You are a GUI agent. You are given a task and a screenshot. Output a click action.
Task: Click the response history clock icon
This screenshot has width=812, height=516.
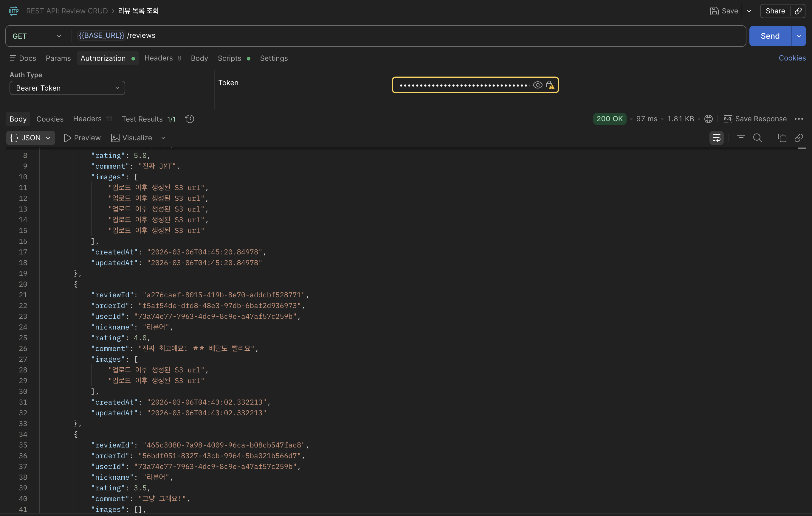pyautogui.click(x=190, y=119)
